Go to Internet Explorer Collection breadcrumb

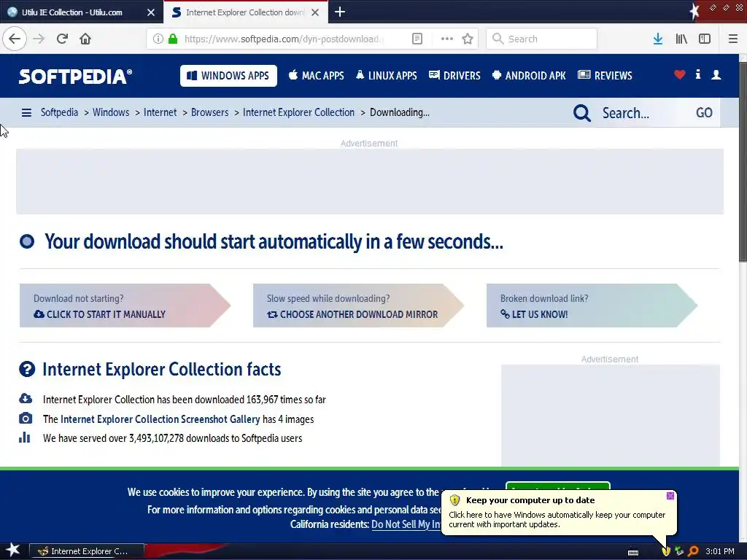point(298,112)
